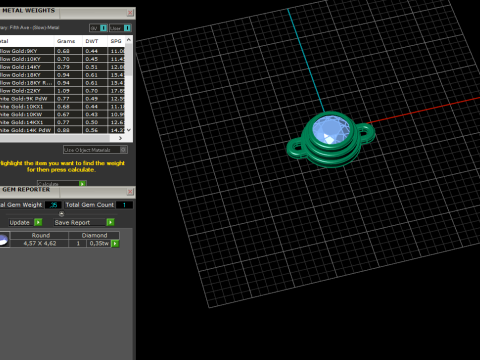
Task: Select the Yellow Gold:14KY row
Action: pyautogui.click(x=62, y=67)
